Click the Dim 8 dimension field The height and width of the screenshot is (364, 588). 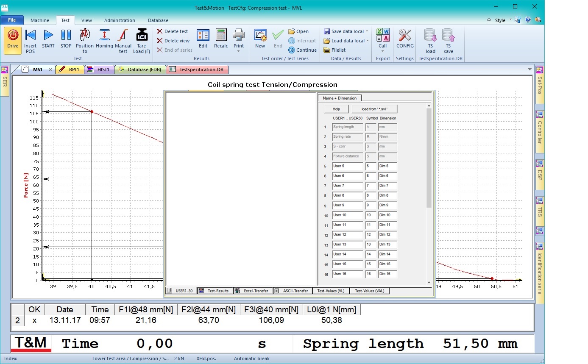coord(387,195)
